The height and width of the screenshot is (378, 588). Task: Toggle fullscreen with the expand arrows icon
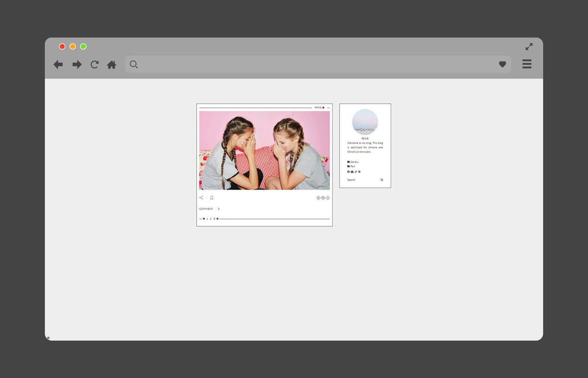(x=529, y=46)
